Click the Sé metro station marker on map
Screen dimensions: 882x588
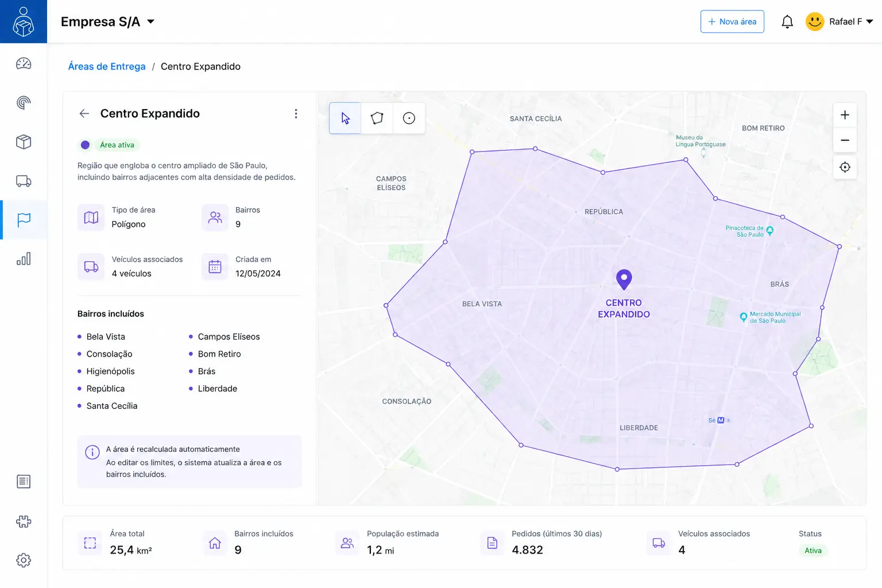coord(721,420)
